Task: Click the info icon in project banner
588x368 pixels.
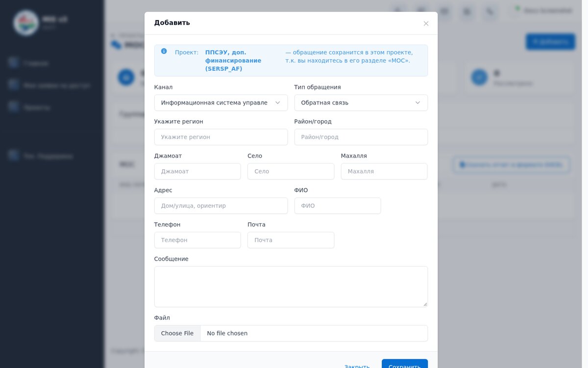Action: point(164,51)
